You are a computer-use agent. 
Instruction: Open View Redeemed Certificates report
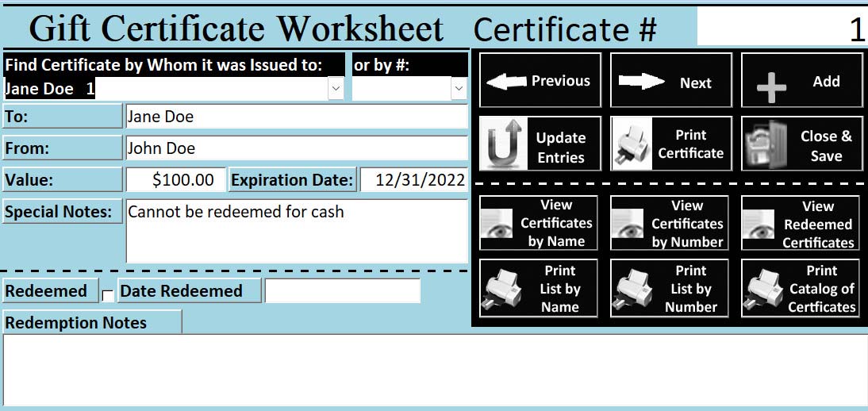click(801, 224)
